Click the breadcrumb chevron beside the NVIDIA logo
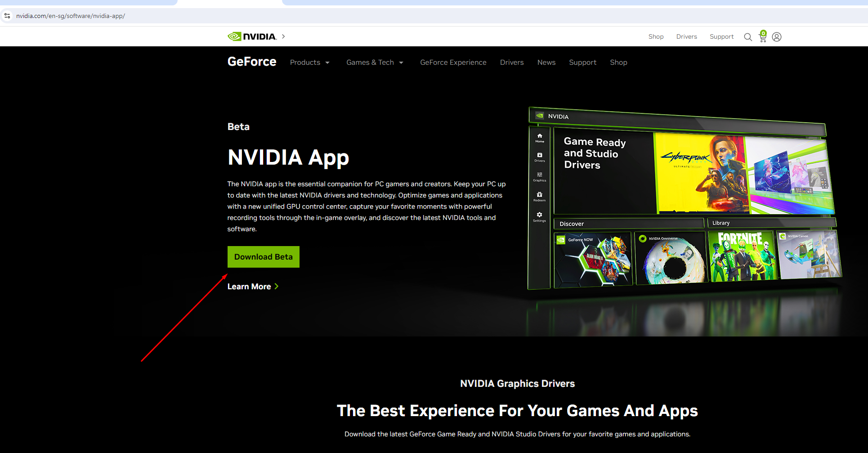The image size is (868, 453). [x=283, y=36]
